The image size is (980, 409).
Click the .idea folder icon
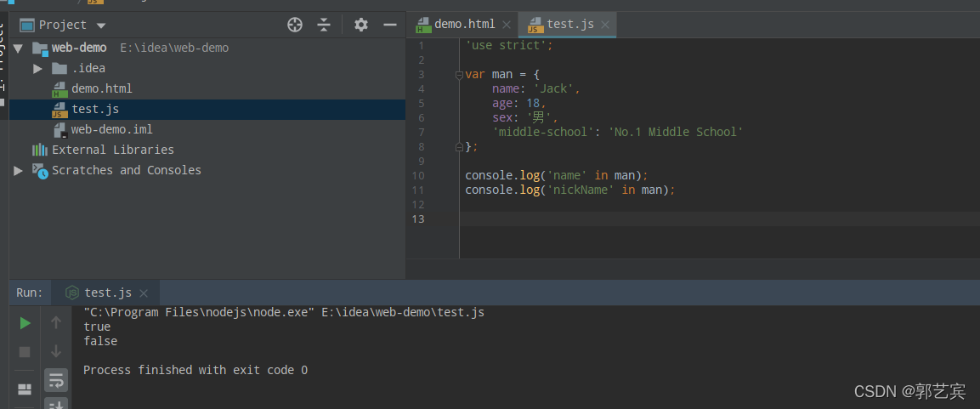pos(59,68)
